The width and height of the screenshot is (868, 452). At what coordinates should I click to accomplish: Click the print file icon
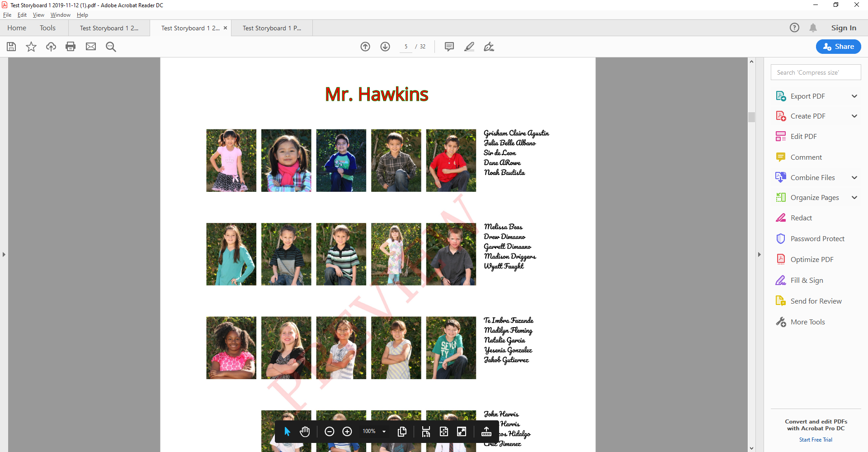point(71,47)
